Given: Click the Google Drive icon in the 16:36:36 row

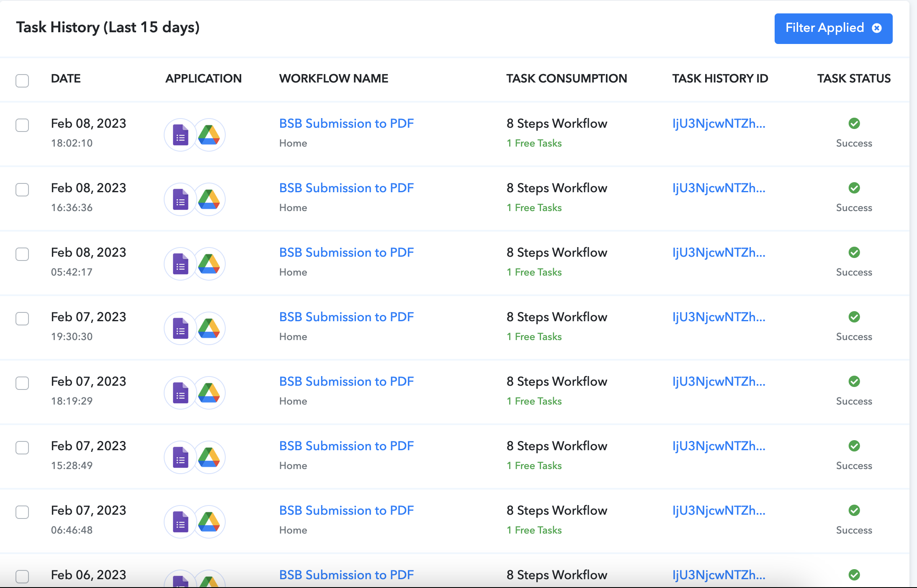Looking at the screenshot, I should coord(209,199).
